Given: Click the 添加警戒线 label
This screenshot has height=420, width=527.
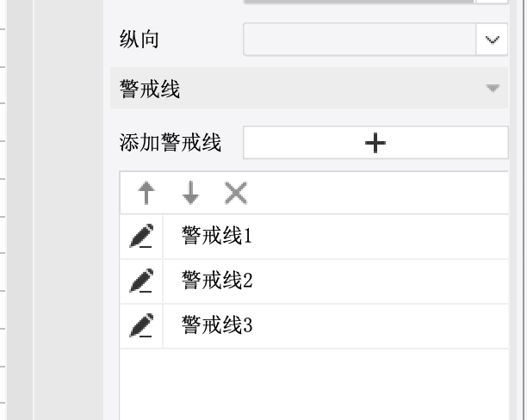Looking at the screenshot, I should click(x=170, y=143).
